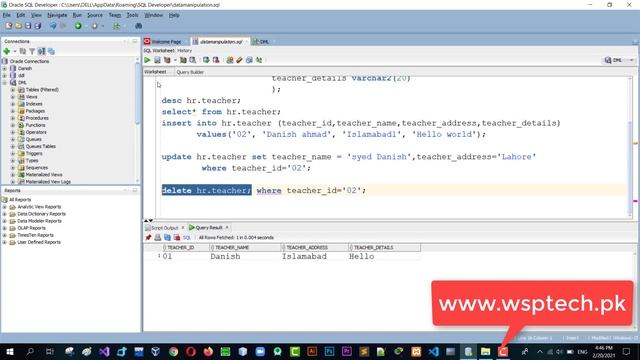Click the green New Connection plus icon
The width and height of the screenshot is (640, 360).
click(7, 51)
